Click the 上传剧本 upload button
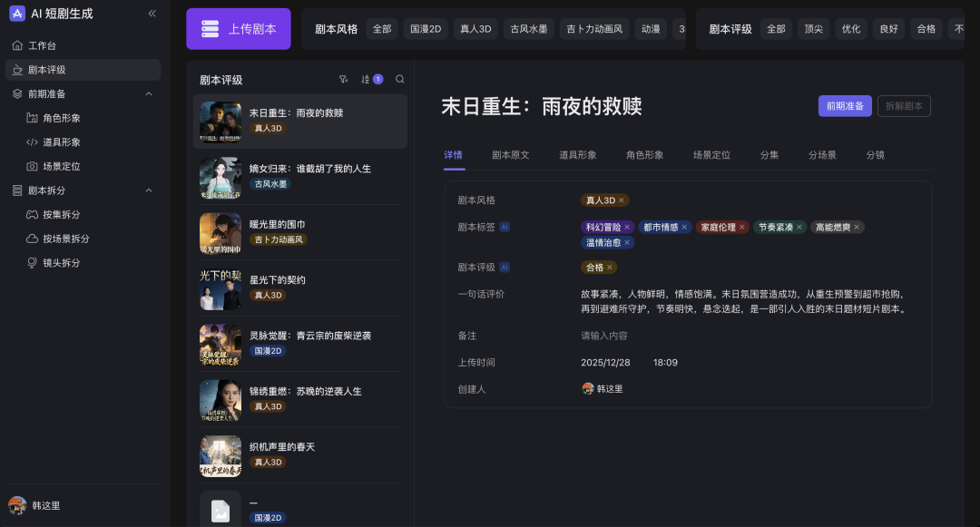The width and height of the screenshot is (980, 527). (238, 28)
